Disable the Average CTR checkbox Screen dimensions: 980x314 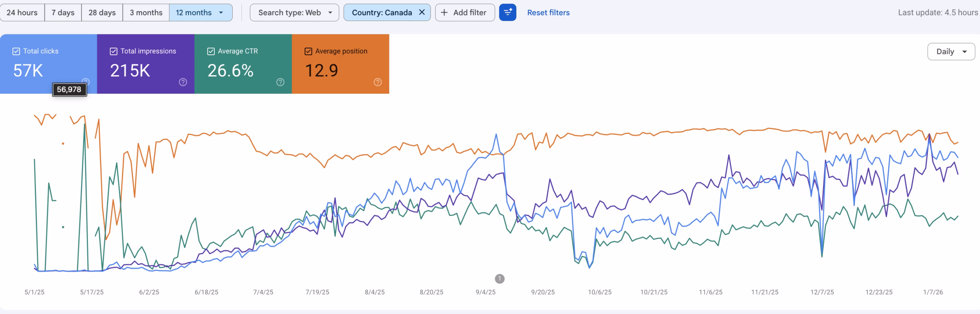(211, 51)
